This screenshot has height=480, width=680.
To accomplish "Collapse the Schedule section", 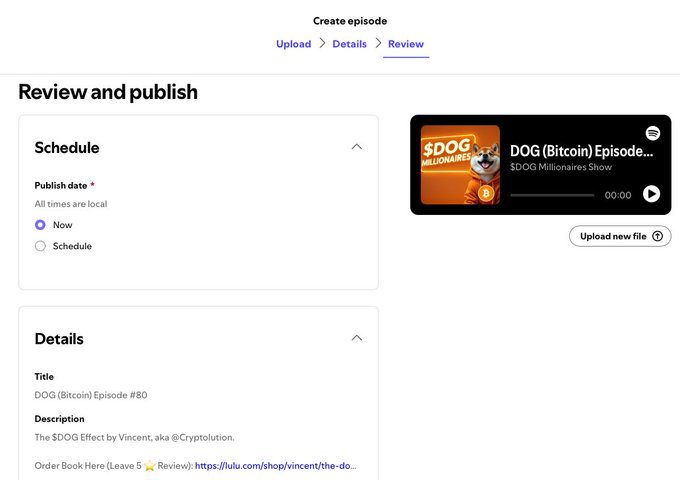I will tap(356, 147).
